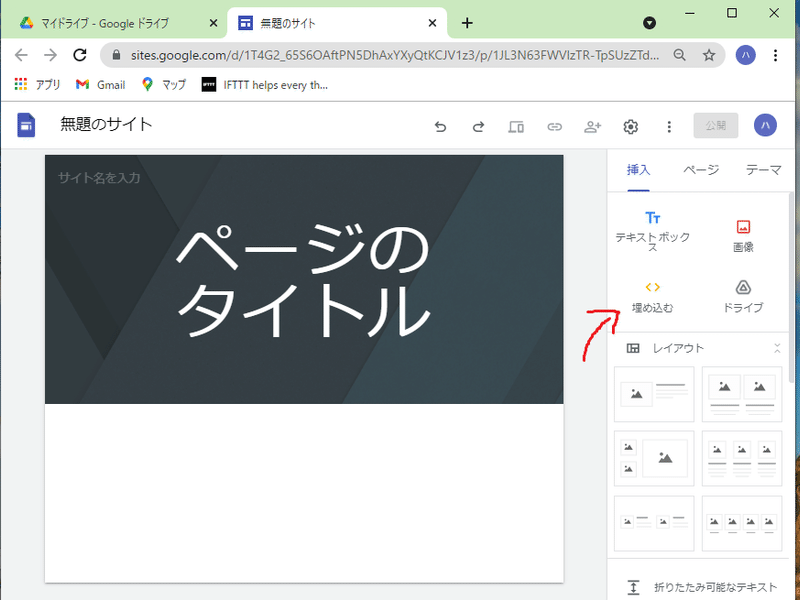Go back in browser history

pos(21,55)
